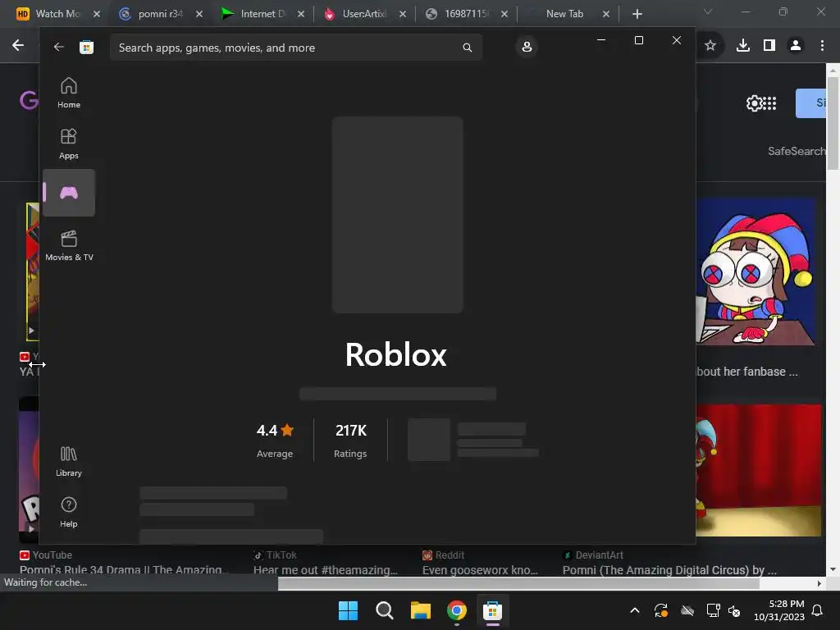Maximize the Microsoft Store window
840x630 pixels.
point(638,40)
